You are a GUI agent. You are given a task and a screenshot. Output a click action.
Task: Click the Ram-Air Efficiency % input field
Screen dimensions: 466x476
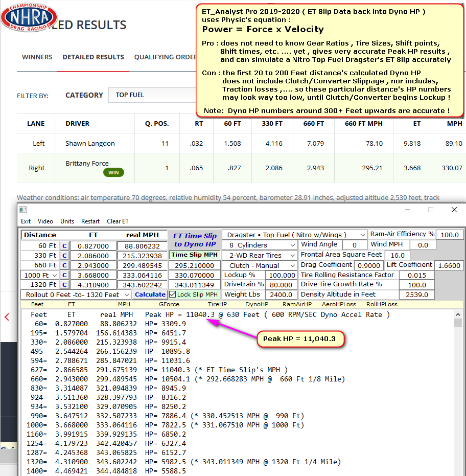click(450, 235)
